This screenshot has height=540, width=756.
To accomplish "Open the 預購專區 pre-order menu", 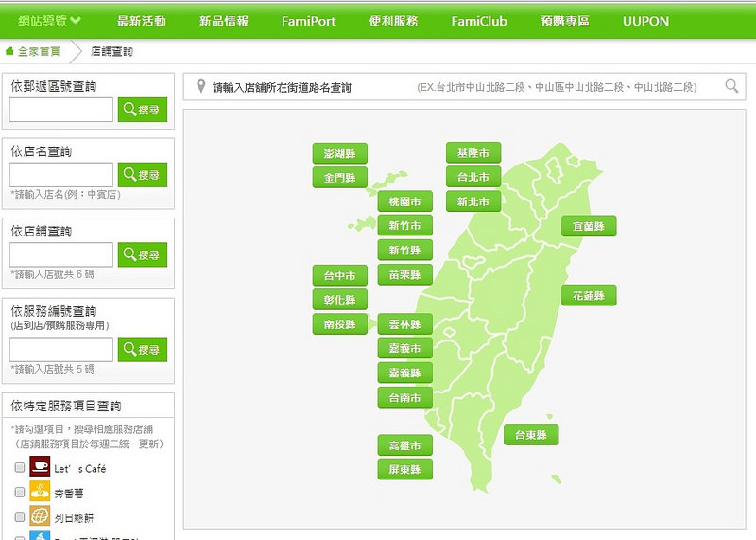I will click(565, 21).
